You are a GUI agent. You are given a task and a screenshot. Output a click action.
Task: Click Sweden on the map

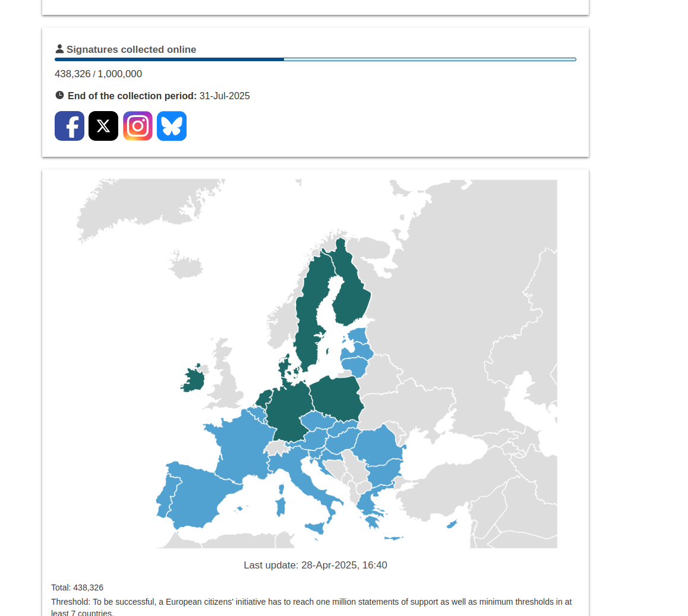(308, 321)
